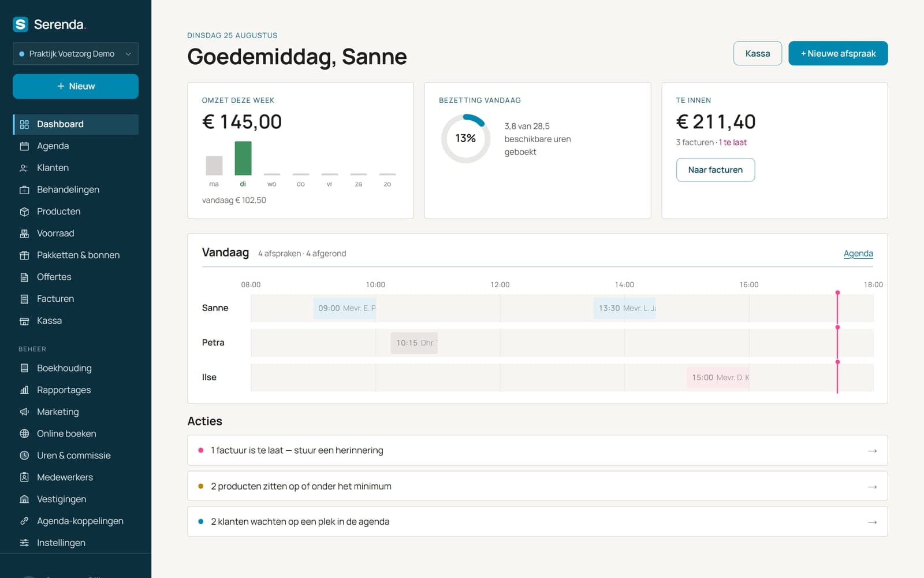Click the € 145,00 weekly revenue

(242, 122)
